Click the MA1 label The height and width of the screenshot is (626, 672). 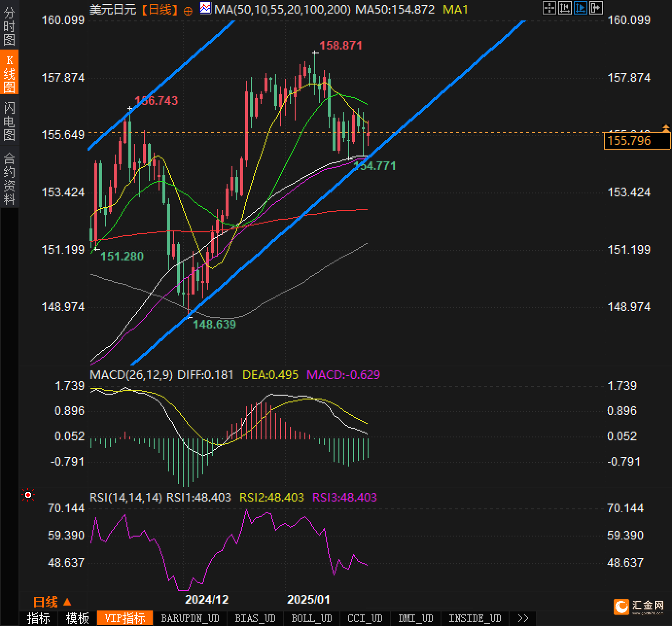455,9
